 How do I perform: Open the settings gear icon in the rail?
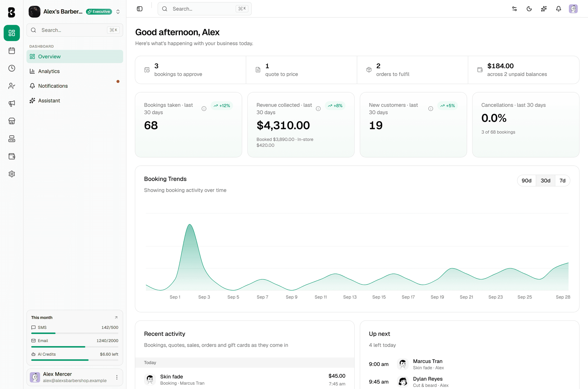point(12,174)
